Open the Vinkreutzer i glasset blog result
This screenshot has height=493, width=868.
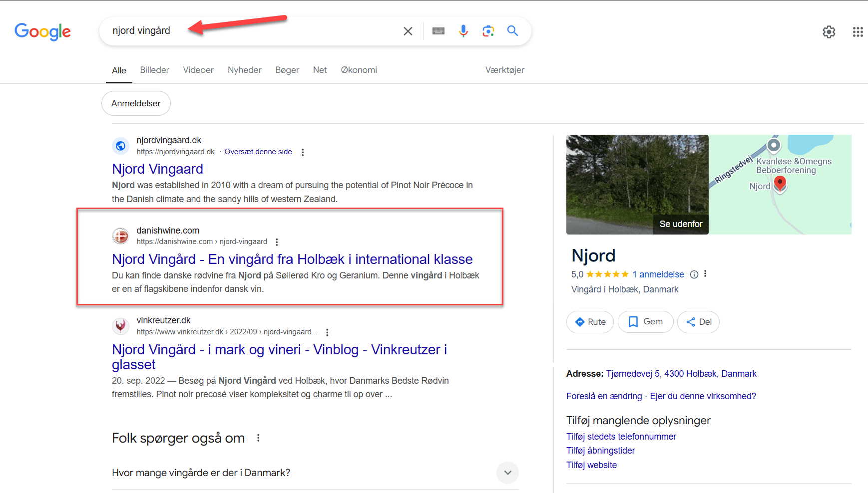279,357
